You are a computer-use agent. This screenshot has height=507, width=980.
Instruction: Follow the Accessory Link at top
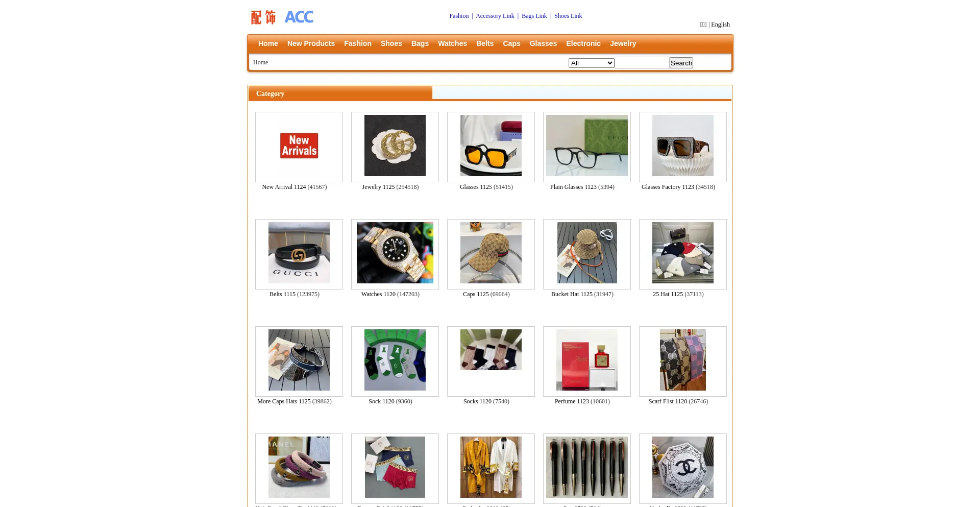495,16
